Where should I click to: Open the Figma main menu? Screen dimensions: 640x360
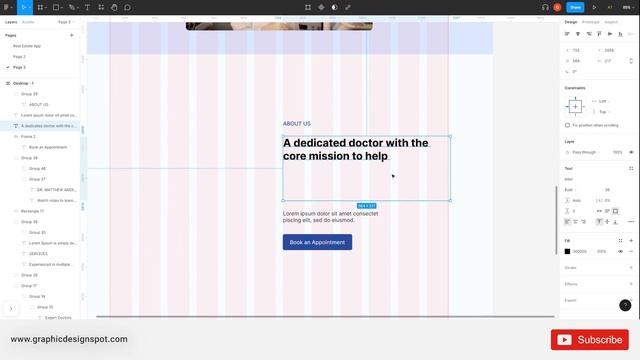point(7,7)
